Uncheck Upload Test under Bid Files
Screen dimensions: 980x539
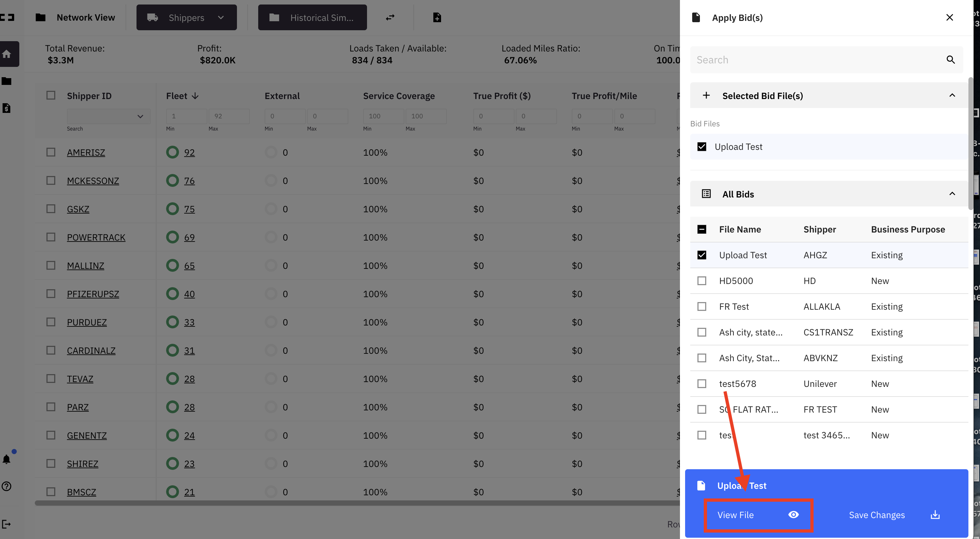(702, 147)
